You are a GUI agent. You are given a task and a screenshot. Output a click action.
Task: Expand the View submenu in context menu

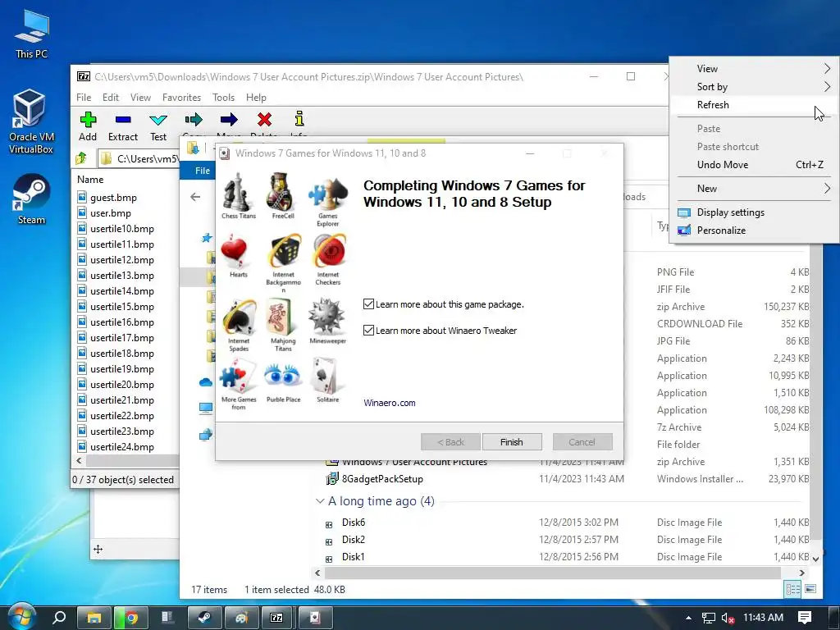pyautogui.click(x=755, y=69)
